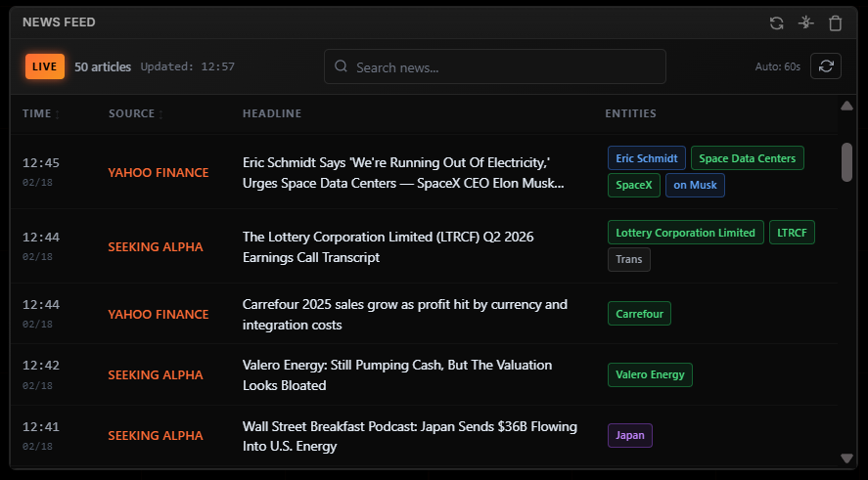
Task: Click the SpaceX entity tag
Action: [x=634, y=185]
